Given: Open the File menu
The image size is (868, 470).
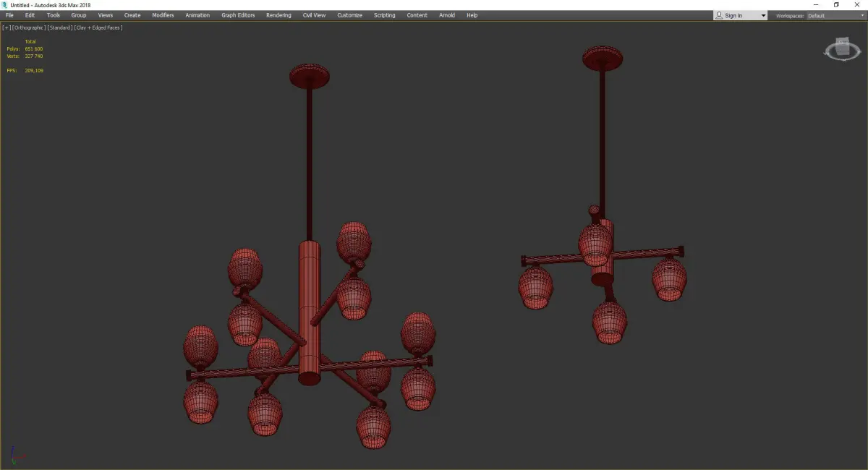Looking at the screenshot, I should [x=9, y=15].
